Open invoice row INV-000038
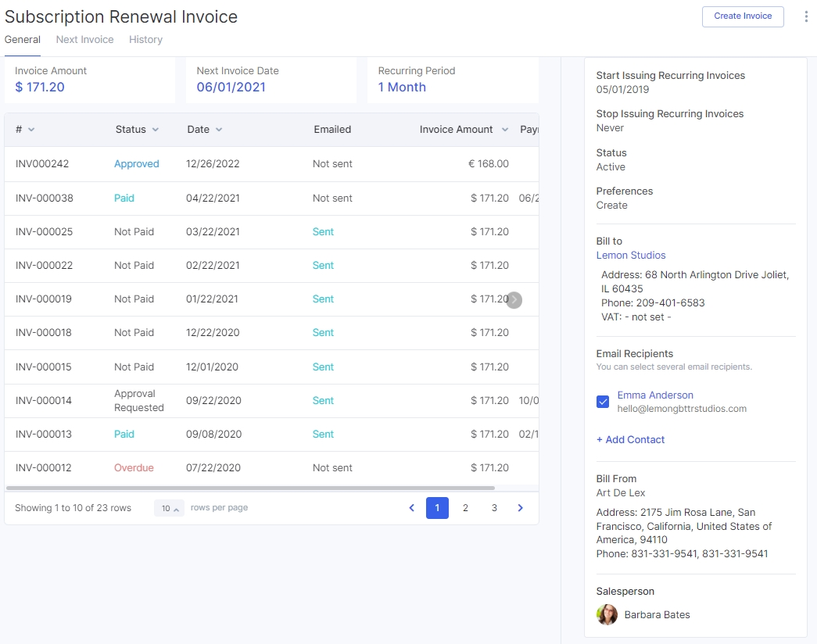The height and width of the screenshot is (644, 817). point(45,199)
